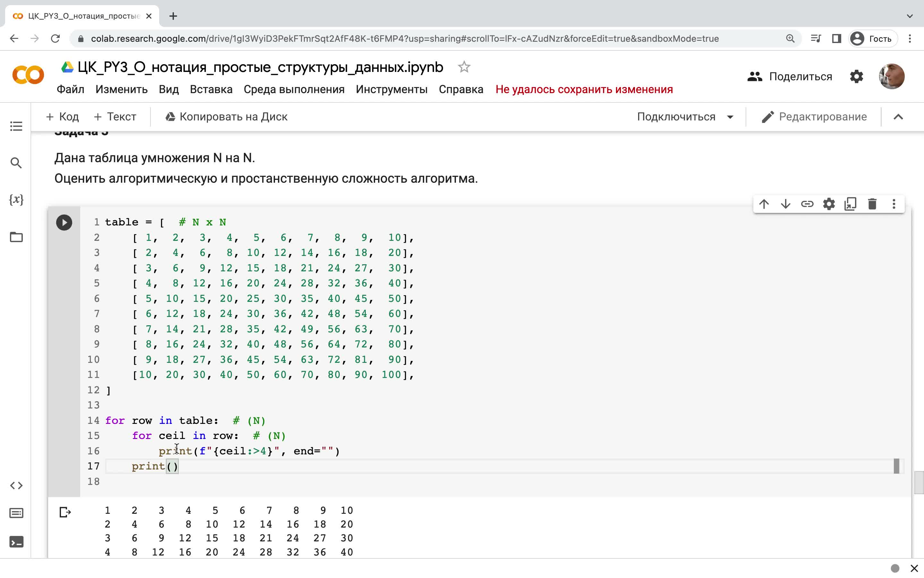Expand tab search chevron
Screen dimensions: 924x578
click(x=910, y=16)
